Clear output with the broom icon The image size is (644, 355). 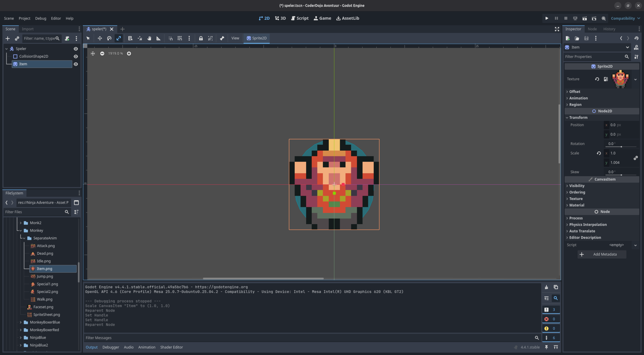point(546,287)
